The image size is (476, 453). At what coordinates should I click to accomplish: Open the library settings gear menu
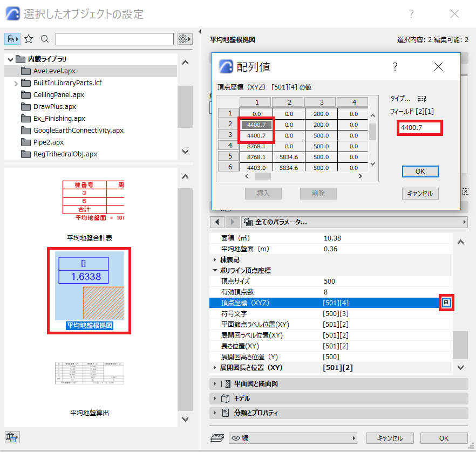point(185,39)
